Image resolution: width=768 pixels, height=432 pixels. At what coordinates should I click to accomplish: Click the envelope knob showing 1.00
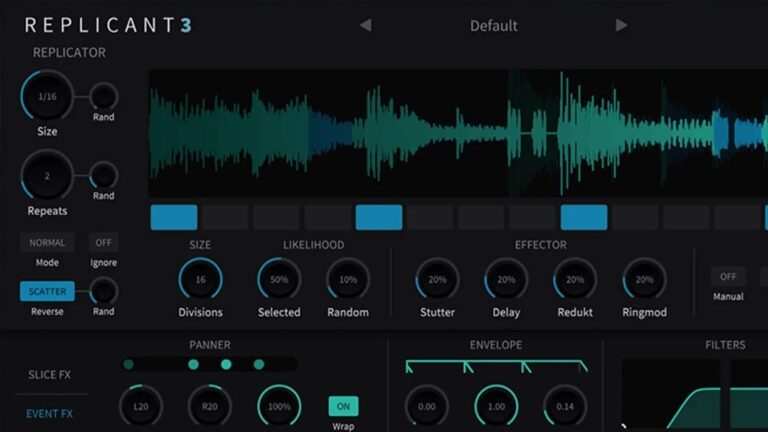(496, 406)
